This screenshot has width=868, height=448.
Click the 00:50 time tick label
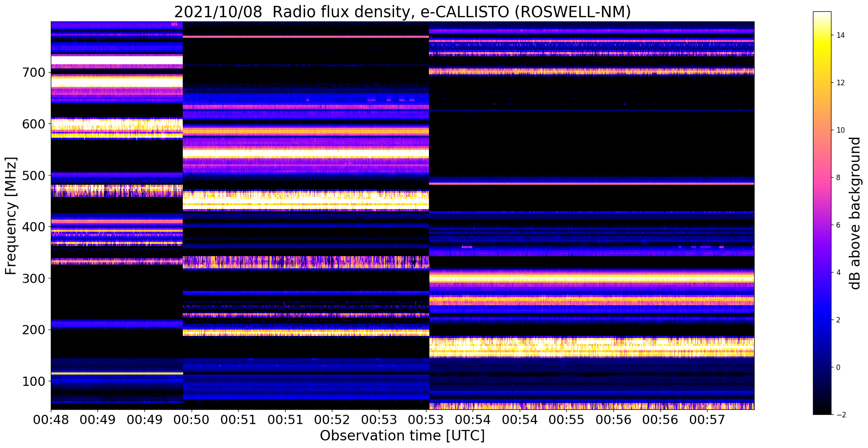point(192,419)
